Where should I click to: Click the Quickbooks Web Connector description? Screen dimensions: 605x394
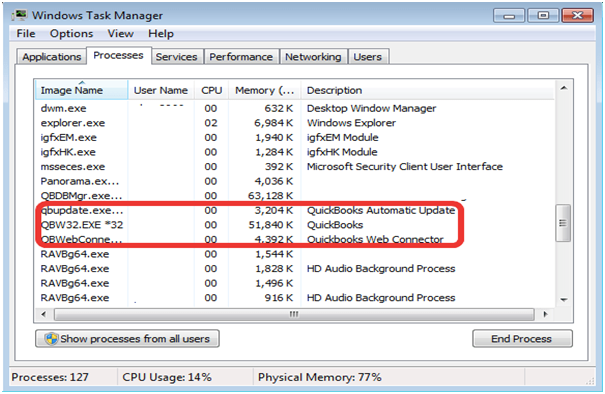375,240
